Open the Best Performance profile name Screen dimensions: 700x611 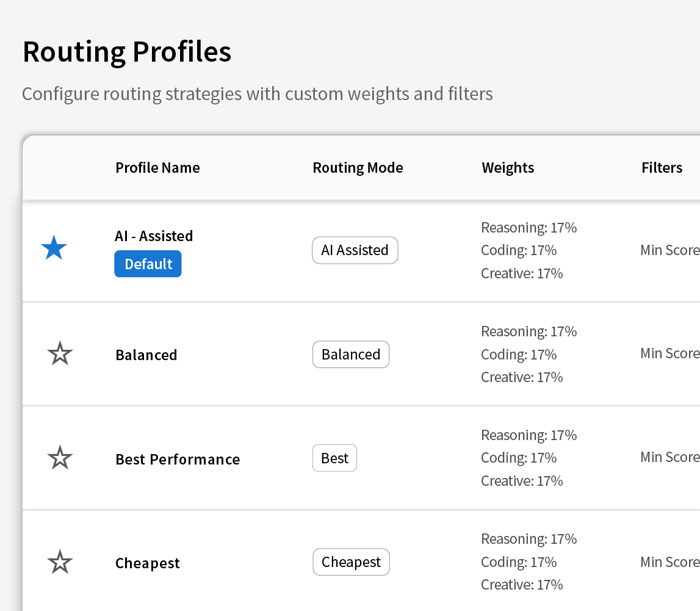(x=178, y=459)
